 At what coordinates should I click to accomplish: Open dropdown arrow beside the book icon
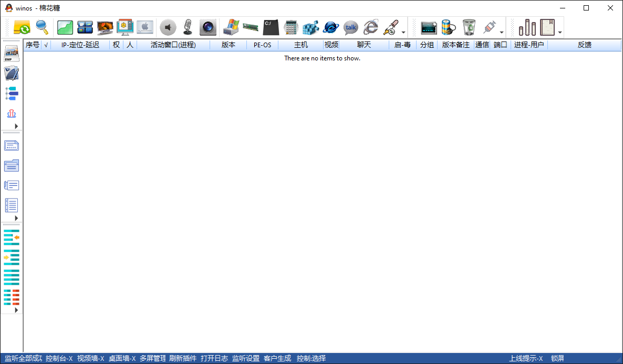pos(560,32)
